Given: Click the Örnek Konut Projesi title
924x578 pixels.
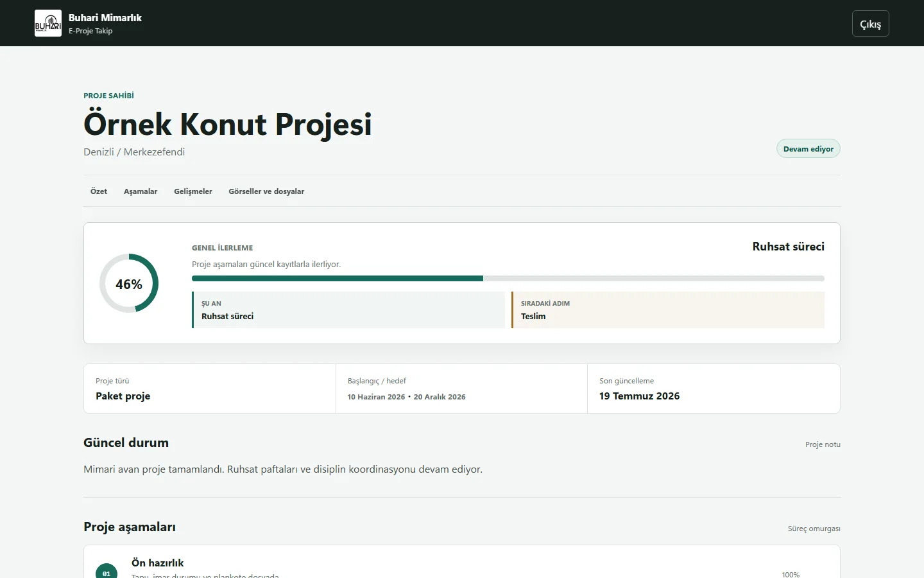Looking at the screenshot, I should click(x=228, y=124).
